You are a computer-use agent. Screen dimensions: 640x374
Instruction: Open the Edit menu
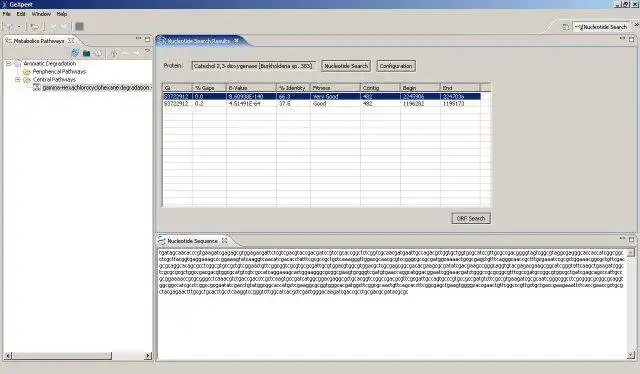coord(21,14)
